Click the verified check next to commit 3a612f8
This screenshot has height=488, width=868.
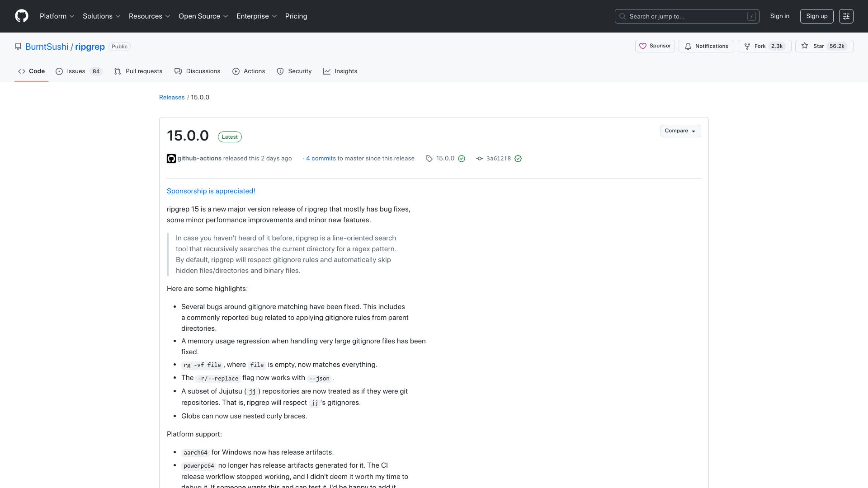pos(518,159)
